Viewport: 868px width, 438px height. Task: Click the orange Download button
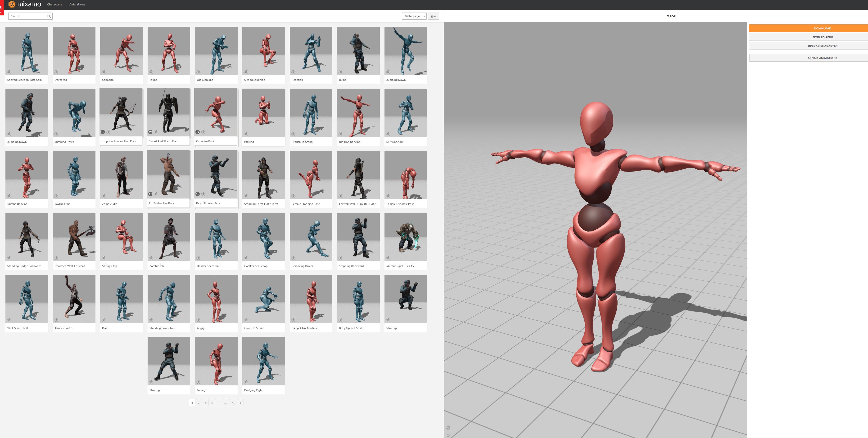point(809,28)
